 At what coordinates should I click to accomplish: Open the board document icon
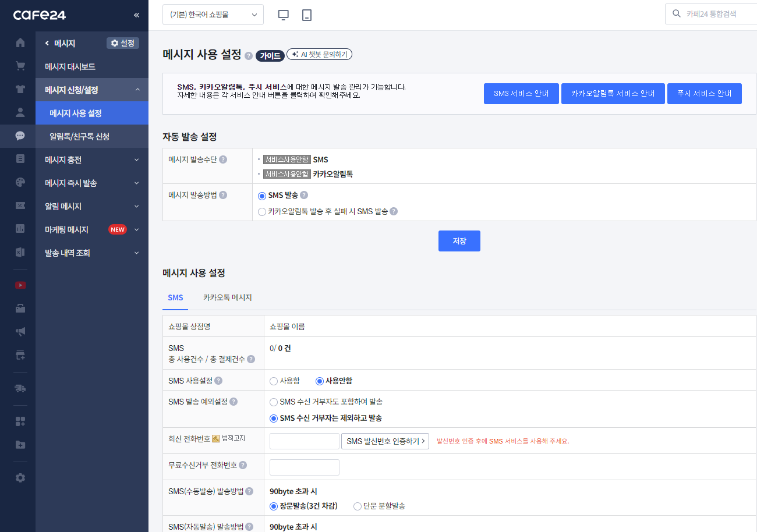[x=20, y=159]
